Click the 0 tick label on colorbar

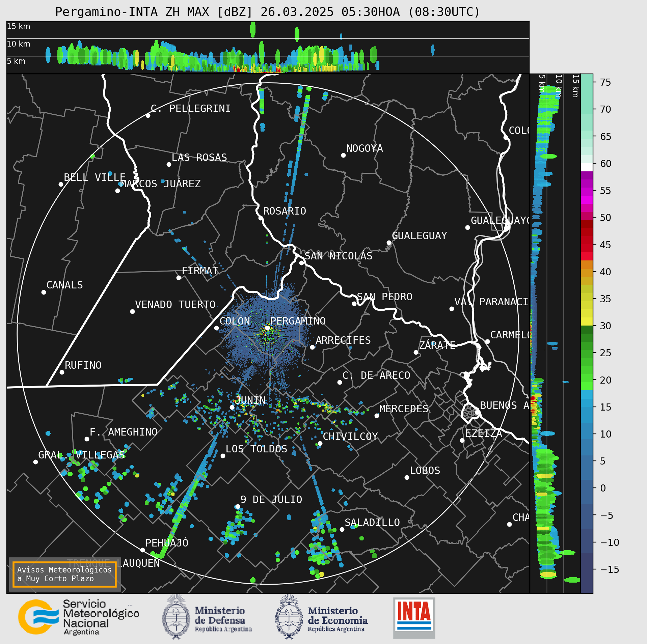pos(603,488)
